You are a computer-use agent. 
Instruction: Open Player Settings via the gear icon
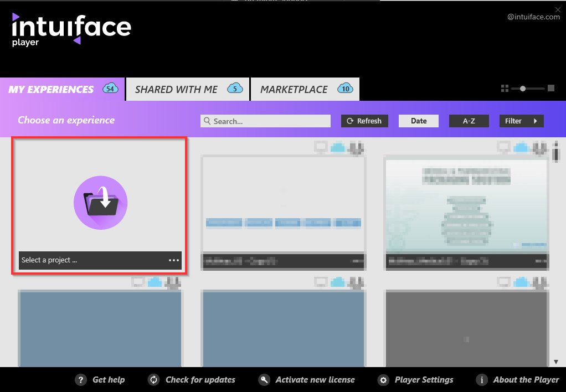(x=383, y=380)
